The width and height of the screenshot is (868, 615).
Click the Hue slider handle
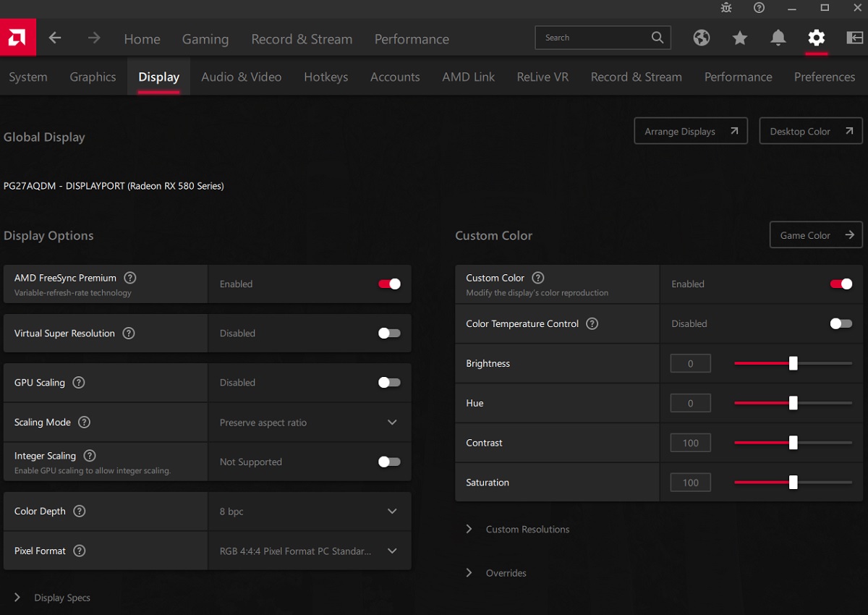click(793, 403)
